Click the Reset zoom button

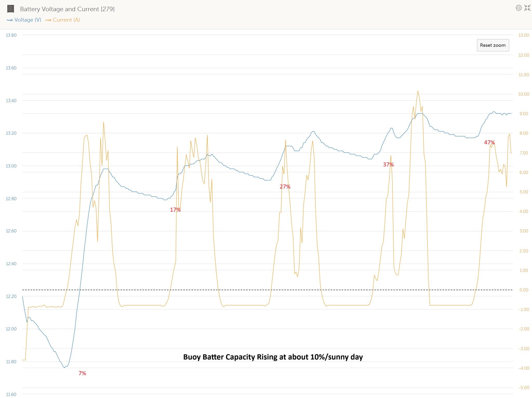click(493, 45)
